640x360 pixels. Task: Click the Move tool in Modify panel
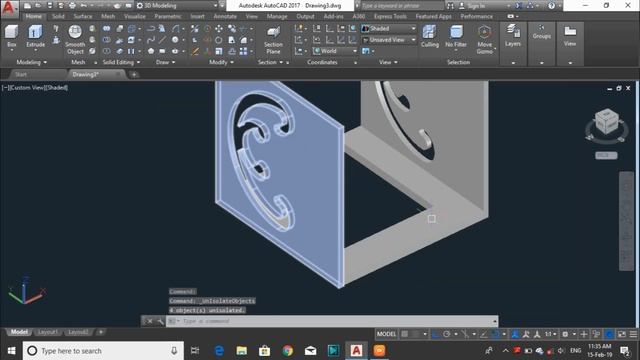(x=219, y=29)
